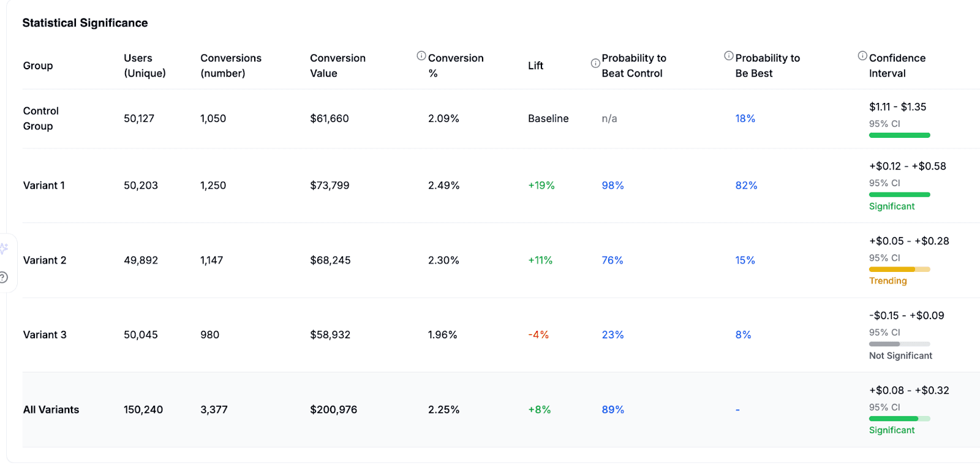This screenshot has height=471, width=980.
Task: Click All Variants' 89% probability to beat control
Action: tap(612, 410)
